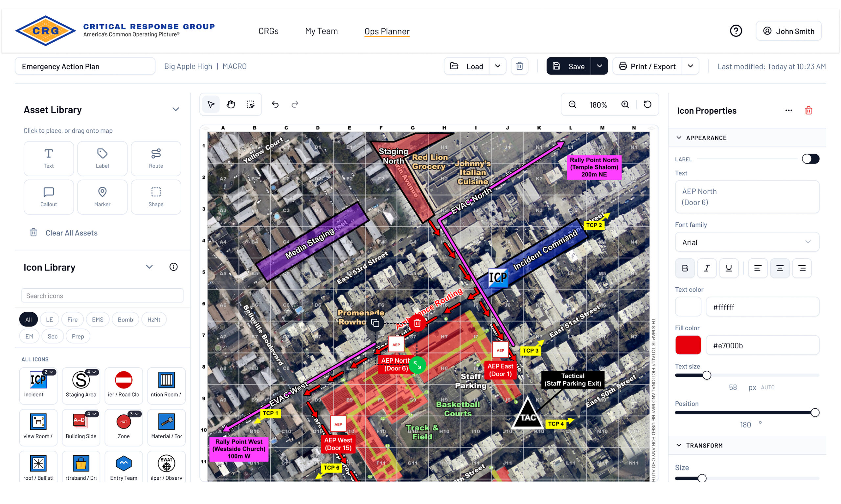841x504 pixels.
Task: Go to My Team tab
Action: [x=321, y=31]
